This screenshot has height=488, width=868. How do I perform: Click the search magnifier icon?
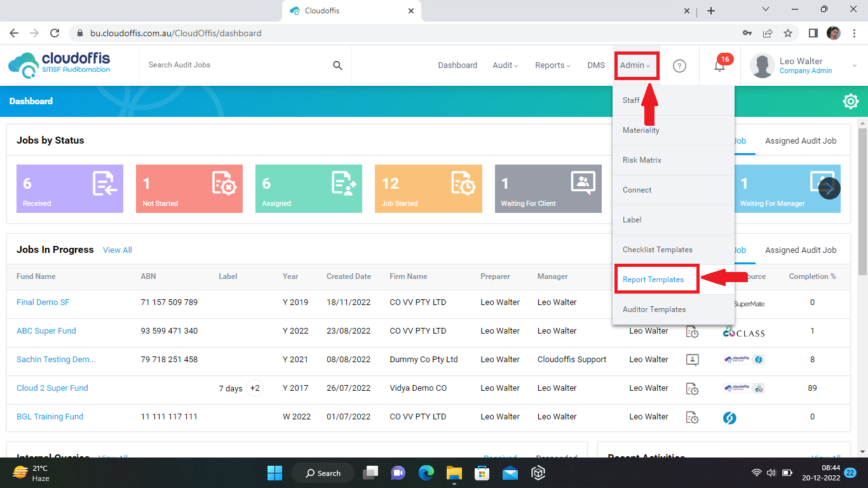(337, 65)
